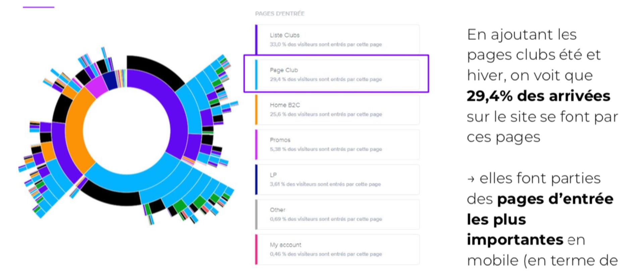Click the orange color bar beside Home B2C
The height and width of the screenshot is (274, 644).
point(256,110)
